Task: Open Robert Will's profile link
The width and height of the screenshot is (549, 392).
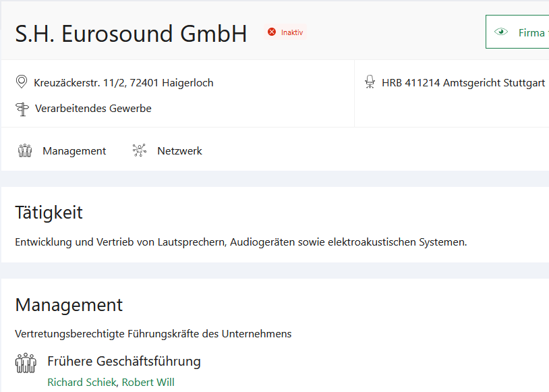Action: pos(148,382)
